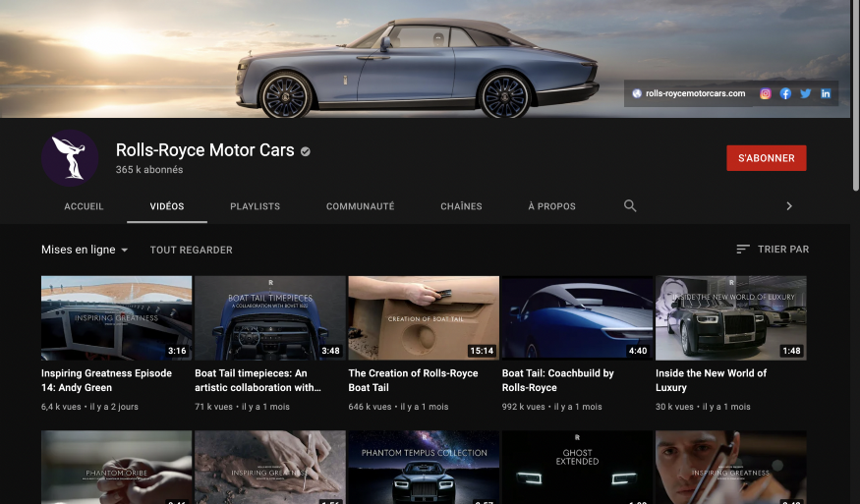Open the clay-sculpting Inspiring Greatness thumbnail
Screen dimensions: 860x504
(270, 468)
